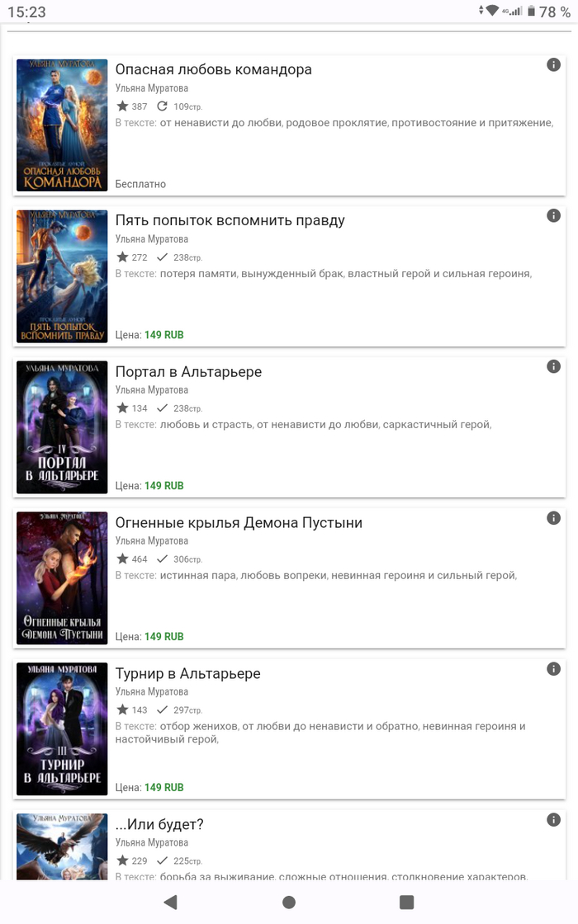
Task: Open info for Опасная любовь командора
Action: coord(553,65)
